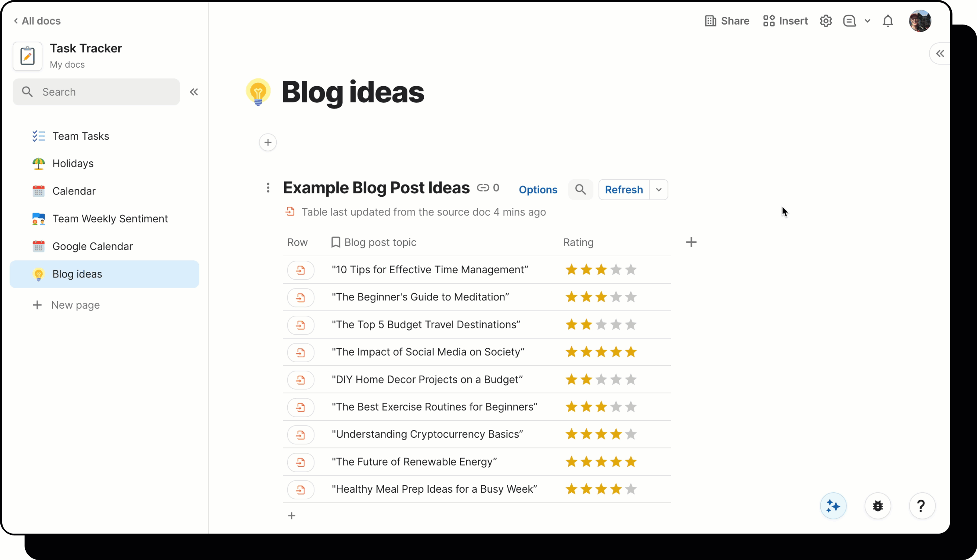Open table three-dot menu beside title
977x560 pixels.
pyautogui.click(x=268, y=188)
